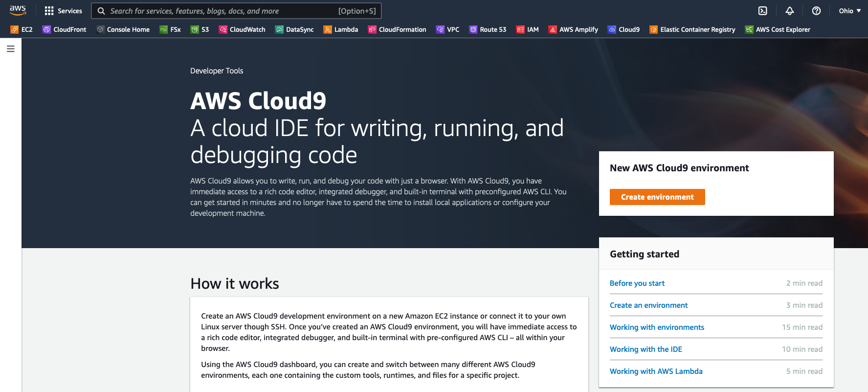Image resolution: width=868 pixels, height=392 pixels.
Task: Open the AWS Cost Explorer shortcut
Action: tap(778, 29)
